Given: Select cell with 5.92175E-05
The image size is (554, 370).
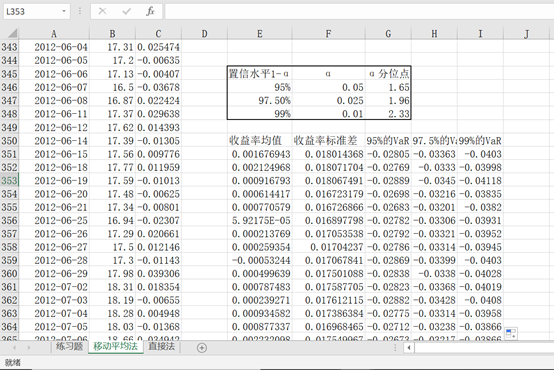Looking at the screenshot, I should click(x=260, y=221).
